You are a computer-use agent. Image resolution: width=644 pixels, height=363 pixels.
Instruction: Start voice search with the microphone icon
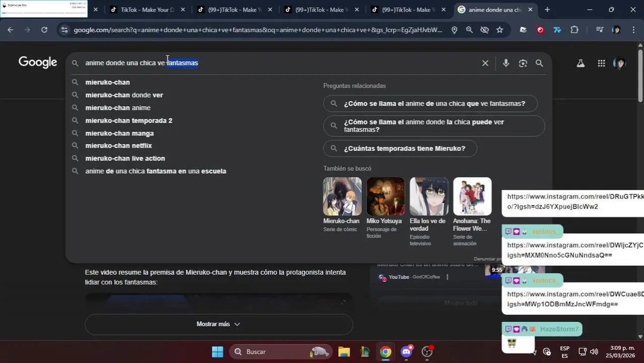[506, 63]
